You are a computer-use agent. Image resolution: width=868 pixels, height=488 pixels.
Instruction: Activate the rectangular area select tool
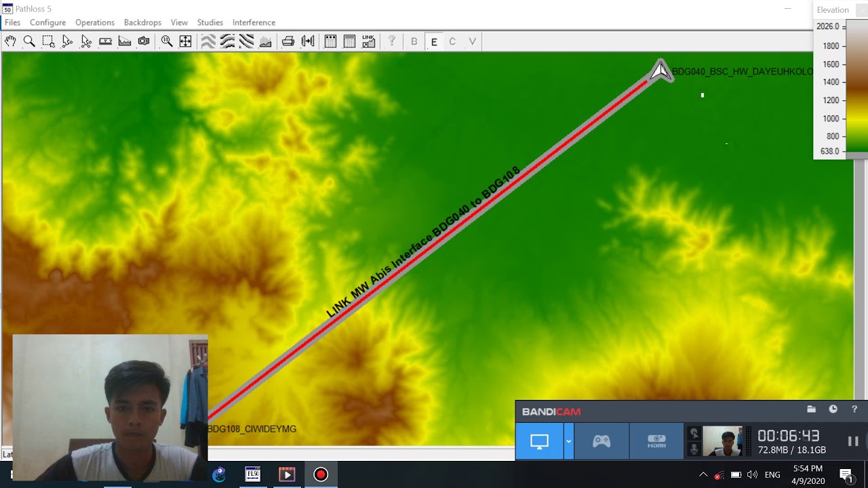[48, 41]
